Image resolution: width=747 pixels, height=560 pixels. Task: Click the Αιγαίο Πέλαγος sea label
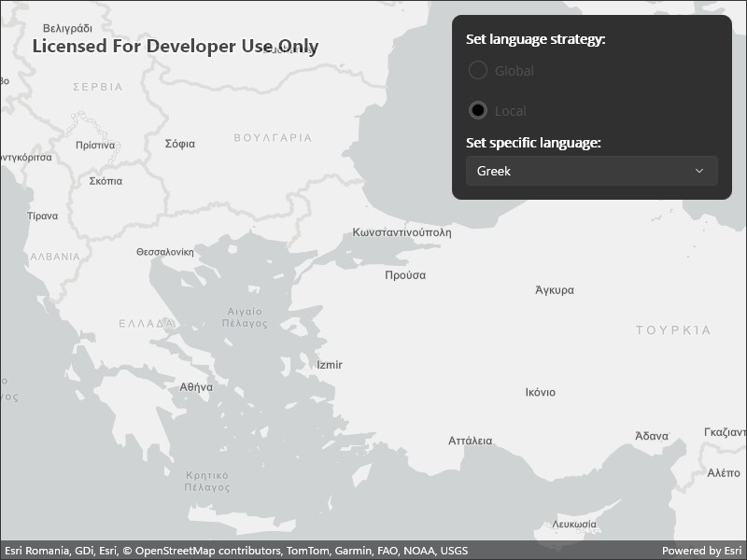point(245,317)
